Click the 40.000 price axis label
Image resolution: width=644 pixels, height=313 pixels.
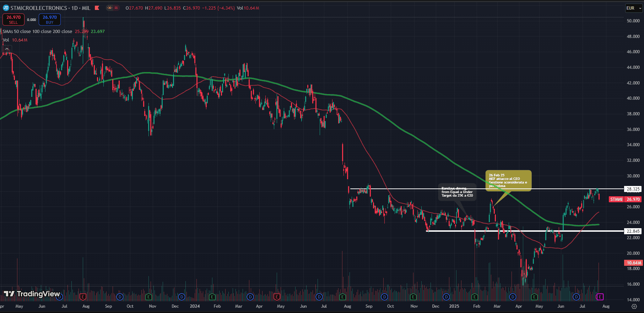click(x=633, y=98)
